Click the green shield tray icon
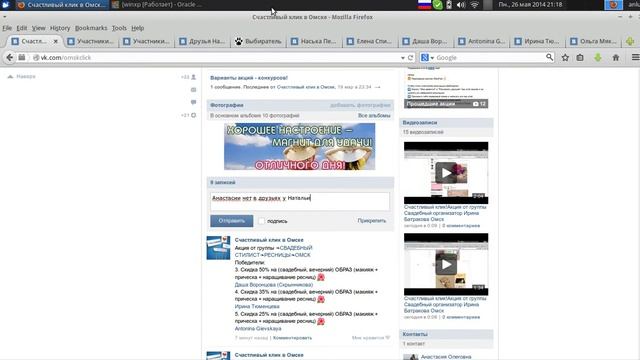 438,5
